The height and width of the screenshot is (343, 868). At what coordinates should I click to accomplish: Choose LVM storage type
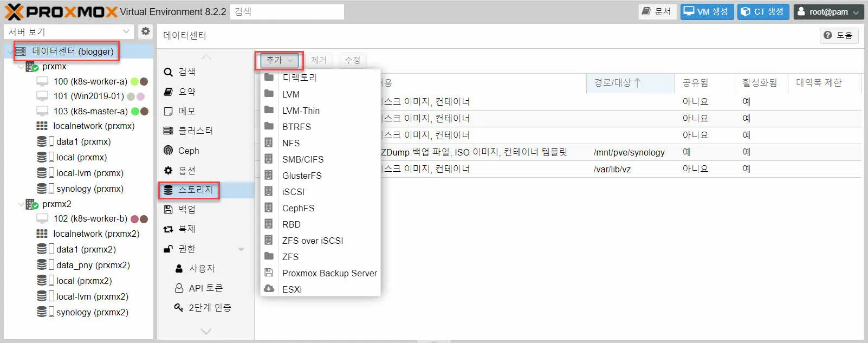tap(320, 94)
